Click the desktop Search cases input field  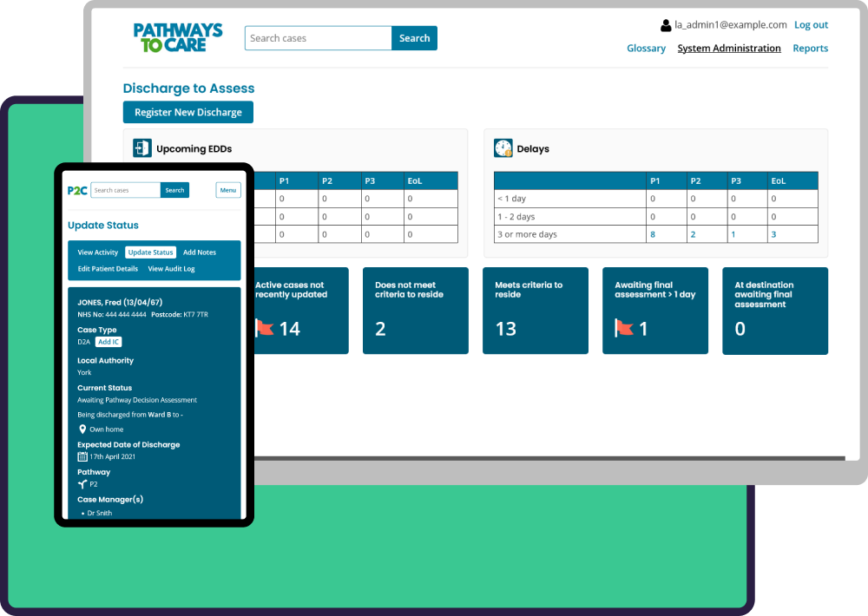click(x=318, y=38)
